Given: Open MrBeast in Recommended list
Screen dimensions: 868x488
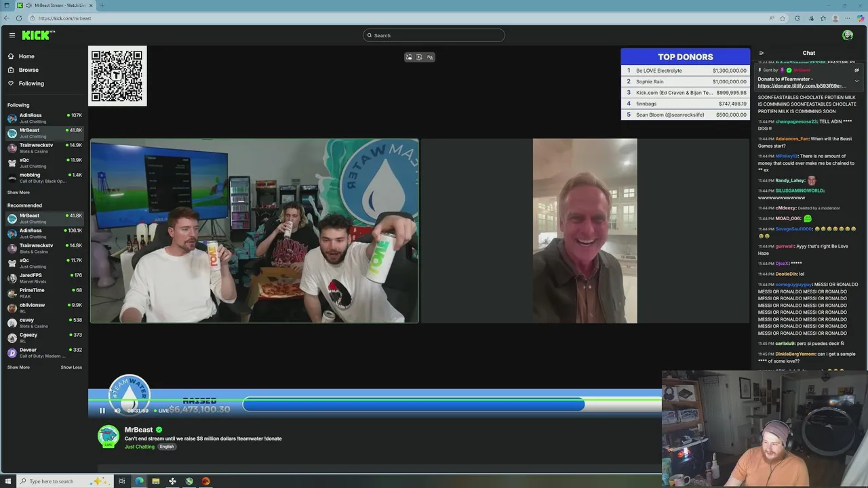Looking at the screenshot, I should click(44, 218).
